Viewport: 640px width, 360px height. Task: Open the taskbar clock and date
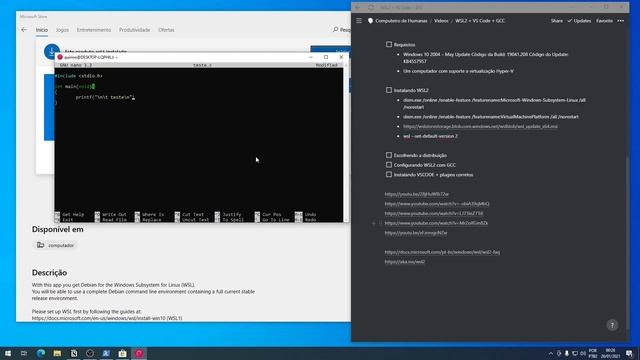pos(610,353)
